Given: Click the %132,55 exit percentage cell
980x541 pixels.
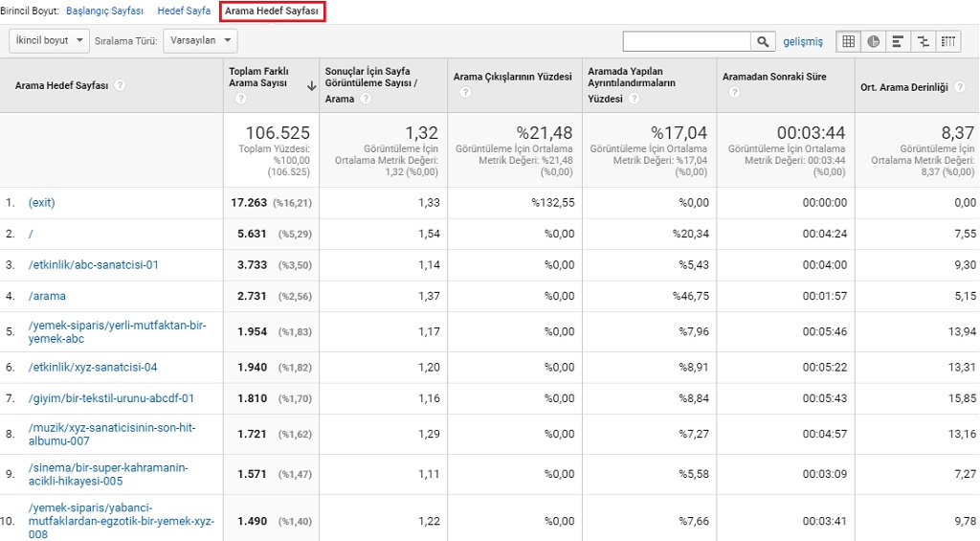Looking at the screenshot, I should click(x=552, y=203).
